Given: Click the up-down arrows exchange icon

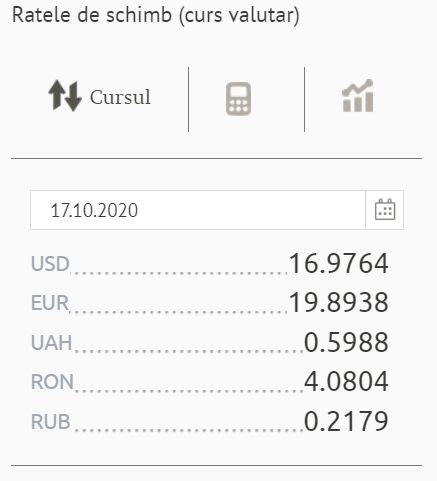Looking at the screenshot, I should (65, 95).
